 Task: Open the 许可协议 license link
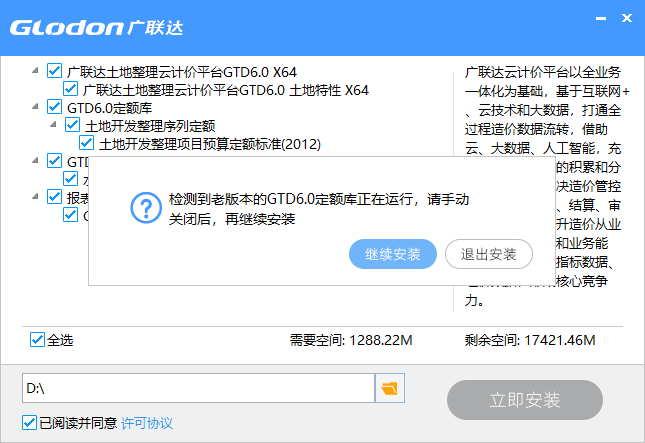click(147, 423)
